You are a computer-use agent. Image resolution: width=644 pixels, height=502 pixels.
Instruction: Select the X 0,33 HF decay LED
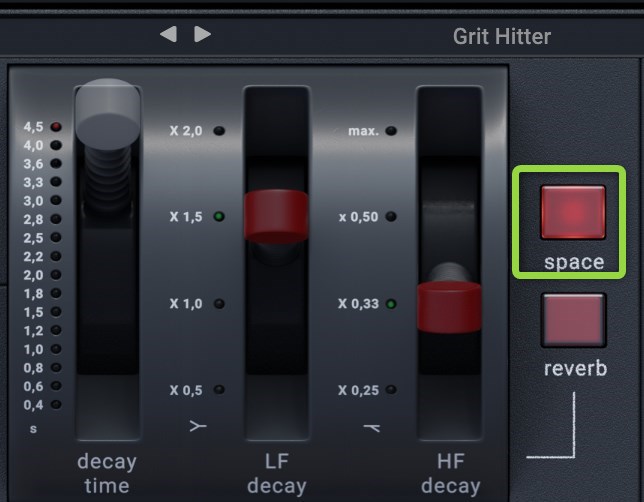[x=391, y=303]
